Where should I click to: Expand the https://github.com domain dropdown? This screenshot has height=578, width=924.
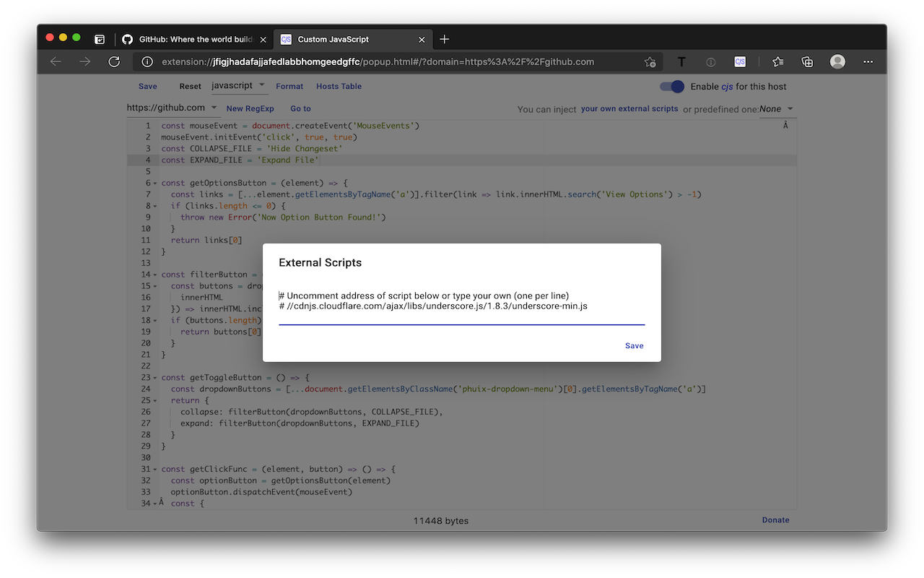[x=173, y=108]
